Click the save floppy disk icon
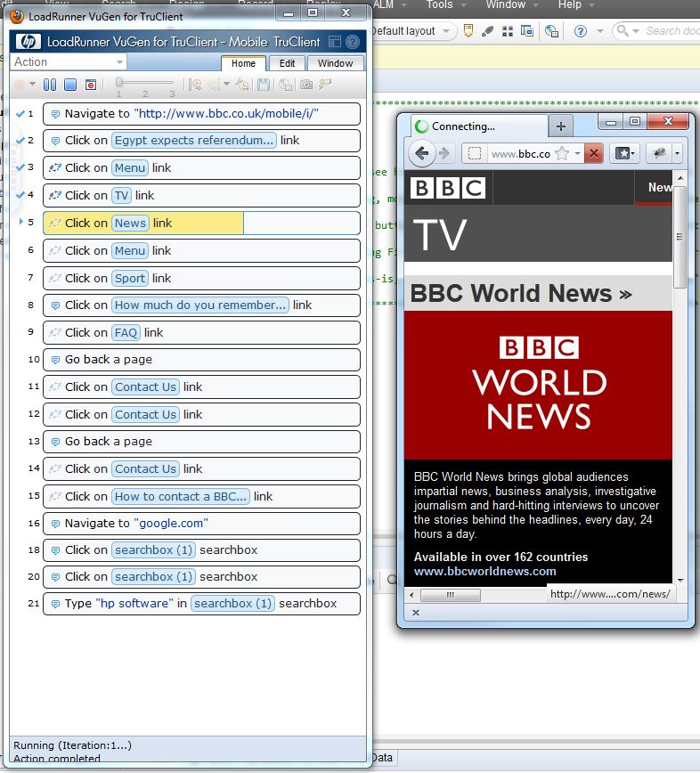This screenshot has width=700, height=773. 264,85
